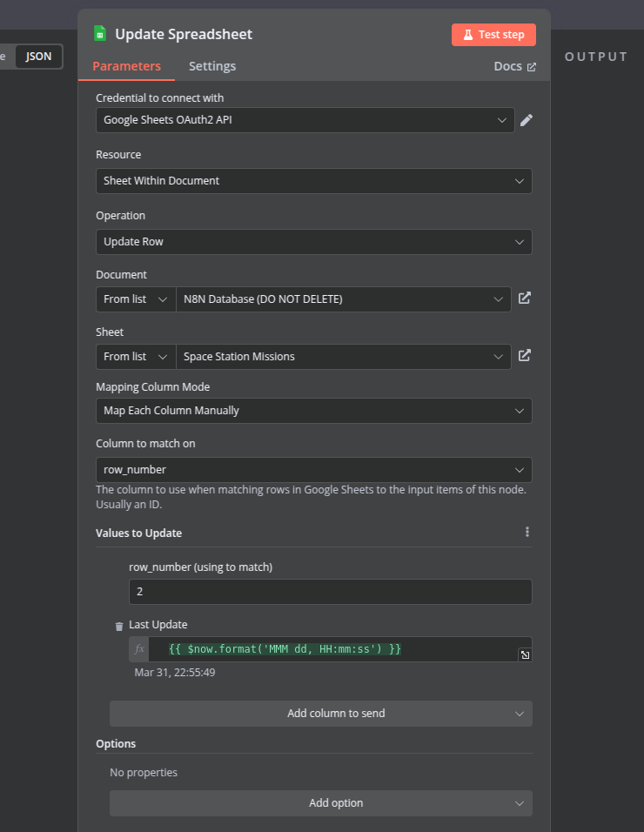Focus the row_number value field
This screenshot has width=644, height=832.
tap(330, 592)
